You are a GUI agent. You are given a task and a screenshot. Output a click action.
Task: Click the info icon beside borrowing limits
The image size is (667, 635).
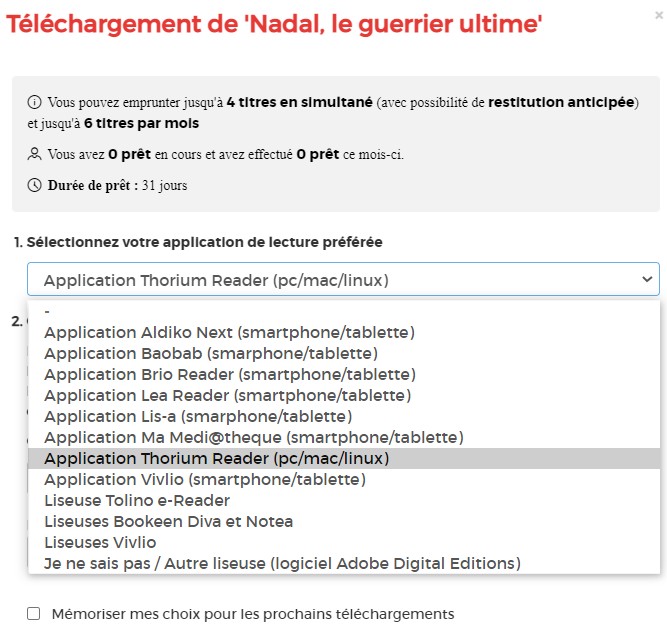pos(35,102)
